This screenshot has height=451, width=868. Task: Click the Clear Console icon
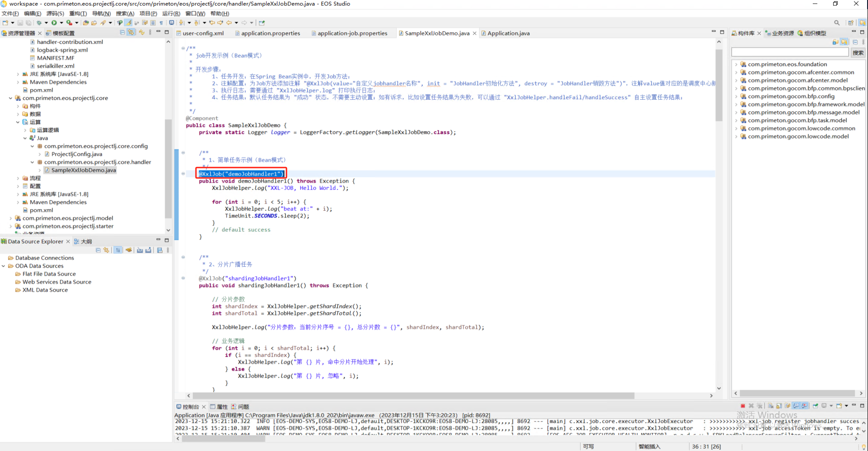point(770,406)
